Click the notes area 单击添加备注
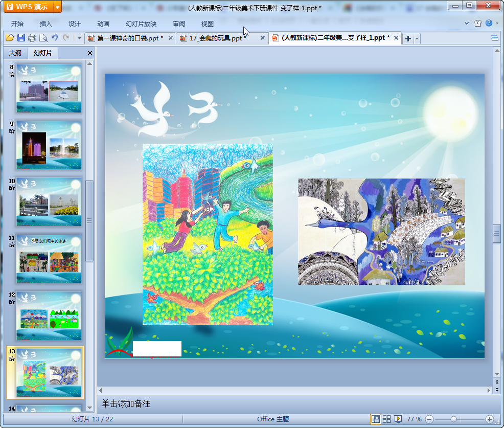 point(126,403)
